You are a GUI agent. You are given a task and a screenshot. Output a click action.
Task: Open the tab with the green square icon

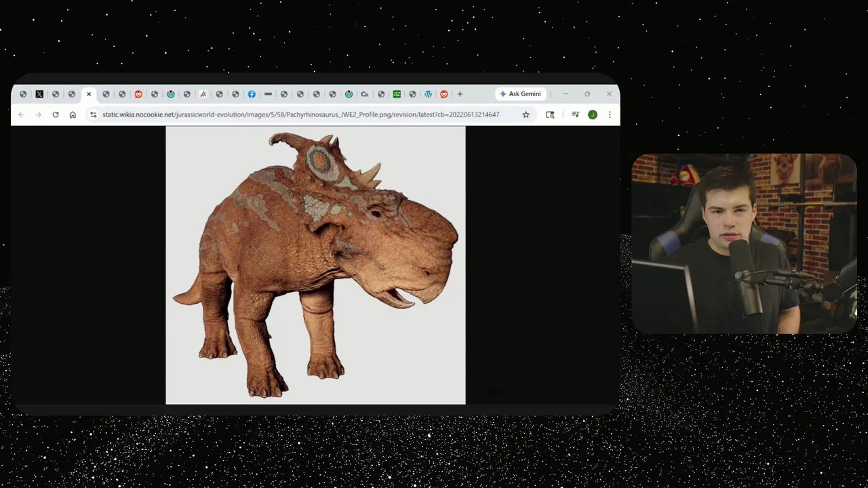(397, 94)
